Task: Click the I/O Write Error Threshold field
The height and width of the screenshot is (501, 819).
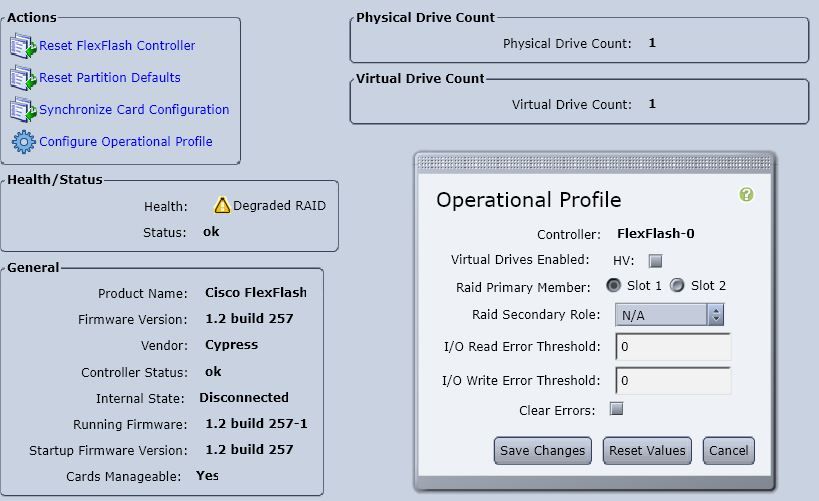Action: point(673,380)
